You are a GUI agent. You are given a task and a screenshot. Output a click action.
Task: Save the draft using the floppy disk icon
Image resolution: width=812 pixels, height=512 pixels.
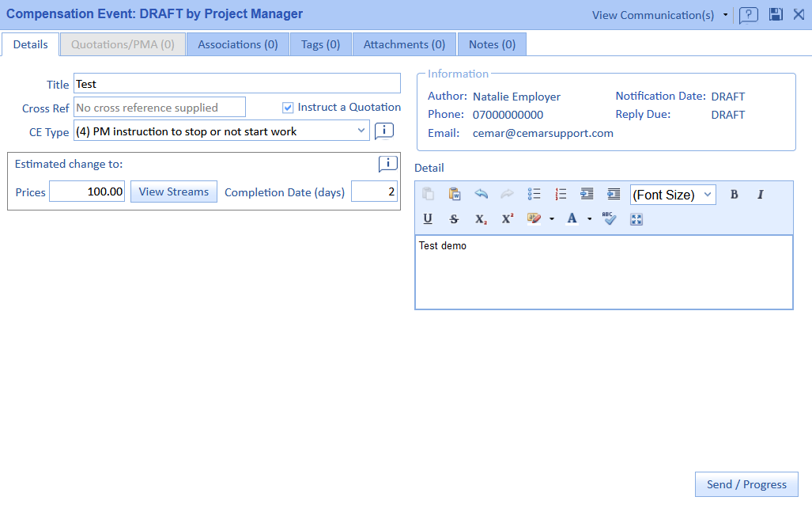click(x=776, y=14)
